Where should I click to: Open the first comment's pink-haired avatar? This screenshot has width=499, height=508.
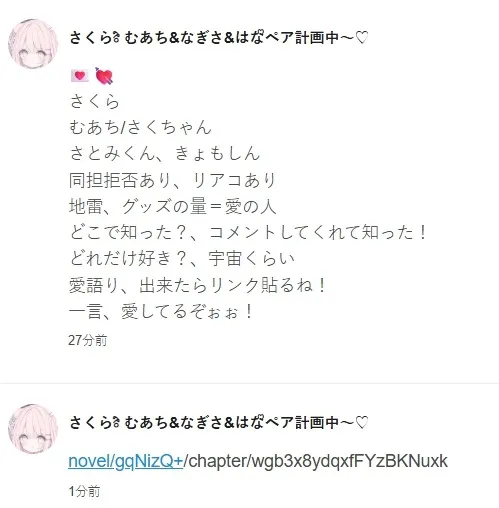tap(33, 44)
